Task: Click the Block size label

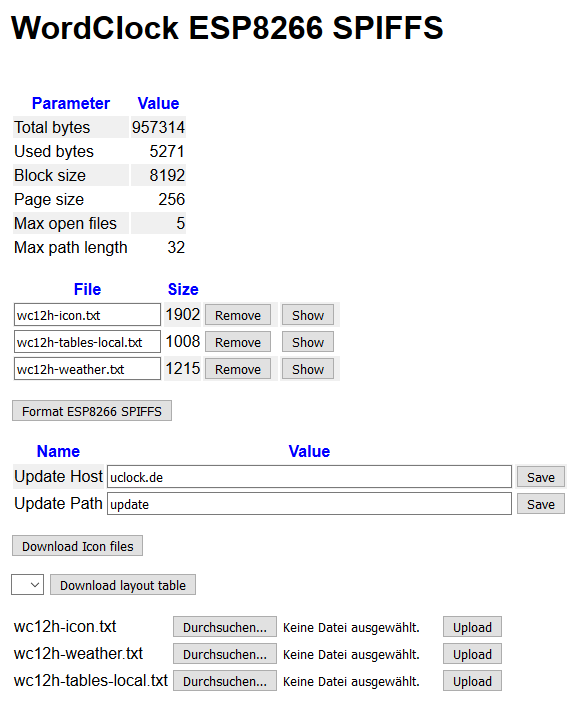Action: click(50, 175)
